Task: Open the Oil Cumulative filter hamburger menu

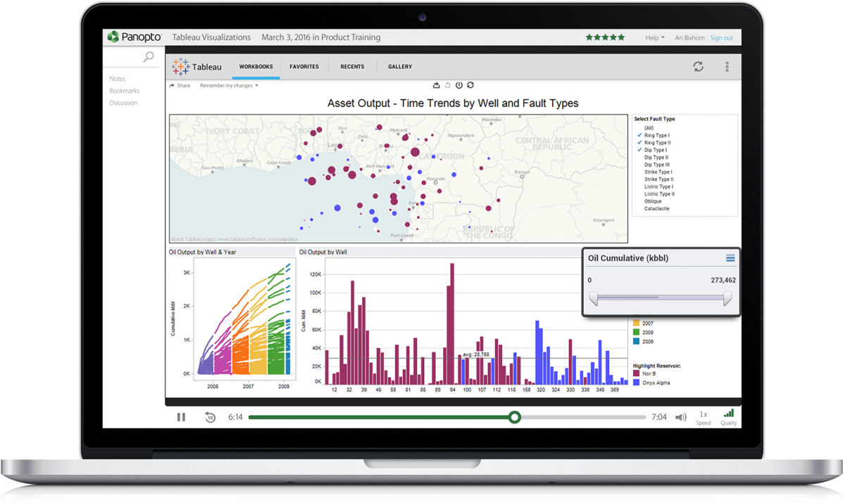Action: coord(730,258)
